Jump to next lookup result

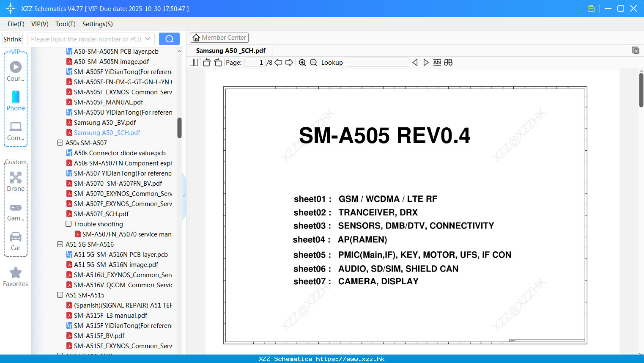[426, 63]
